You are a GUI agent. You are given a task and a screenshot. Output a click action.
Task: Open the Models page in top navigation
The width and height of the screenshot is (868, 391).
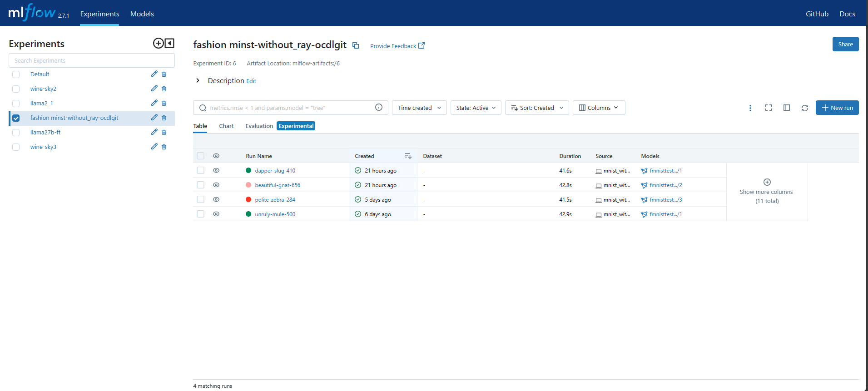point(142,14)
